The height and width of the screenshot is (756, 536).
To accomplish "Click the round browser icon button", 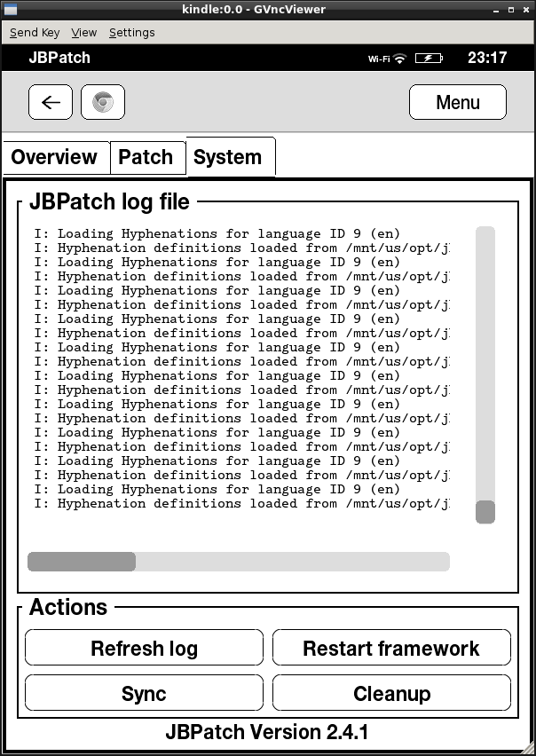I will pos(103,102).
